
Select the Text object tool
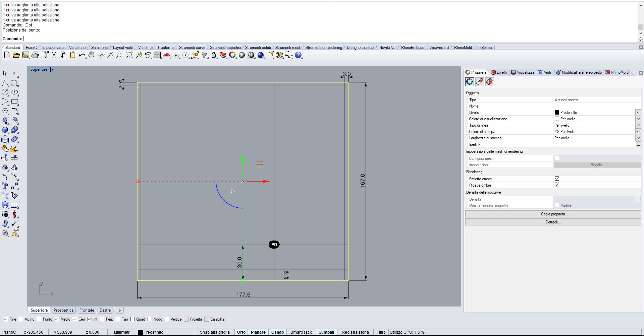tap(5, 186)
